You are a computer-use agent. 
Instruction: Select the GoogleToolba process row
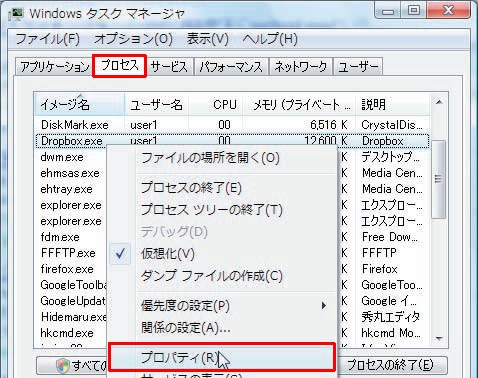coord(74,285)
